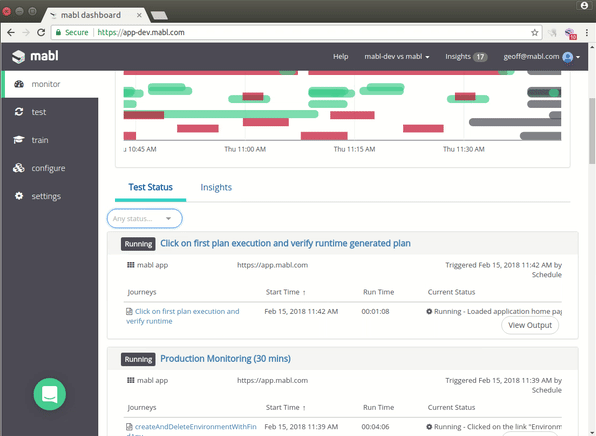
Task: Open the Help menu item
Action: point(341,57)
